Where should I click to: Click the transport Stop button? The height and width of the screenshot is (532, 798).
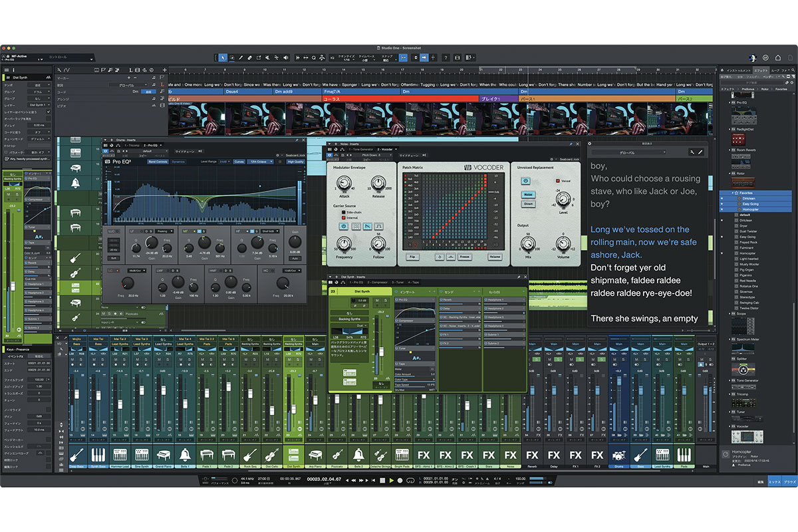coord(382,480)
